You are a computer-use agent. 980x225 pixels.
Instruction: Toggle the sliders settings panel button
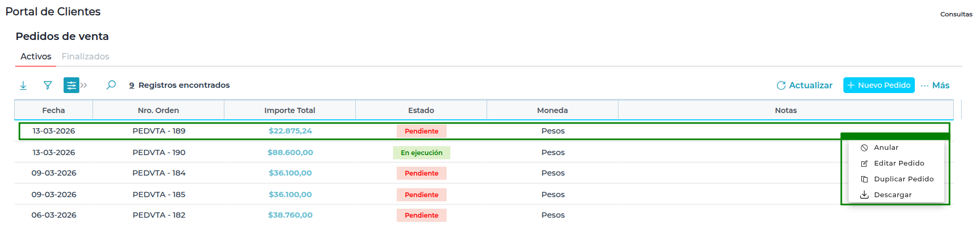click(x=71, y=85)
